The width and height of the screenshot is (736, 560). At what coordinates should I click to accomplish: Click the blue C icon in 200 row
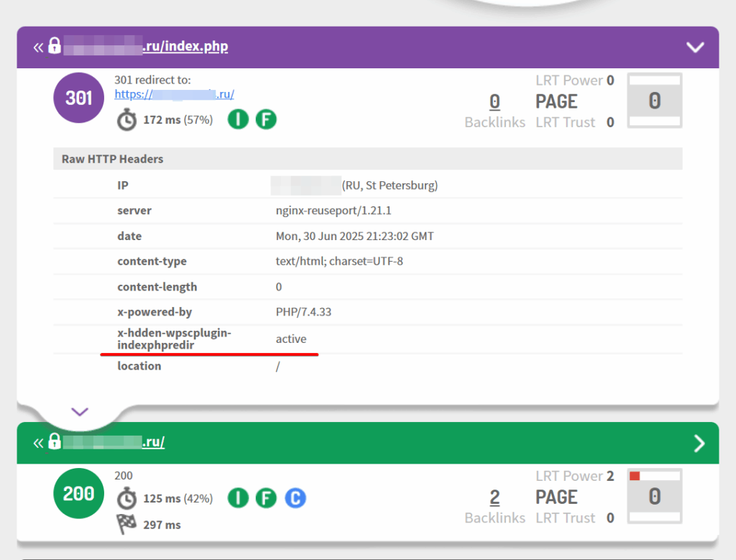[x=295, y=498]
